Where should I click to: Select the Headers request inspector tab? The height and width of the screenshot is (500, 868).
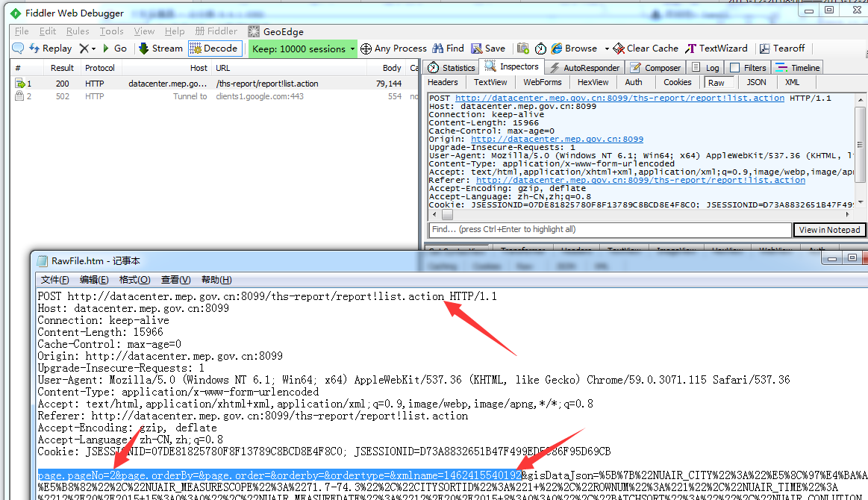point(443,82)
